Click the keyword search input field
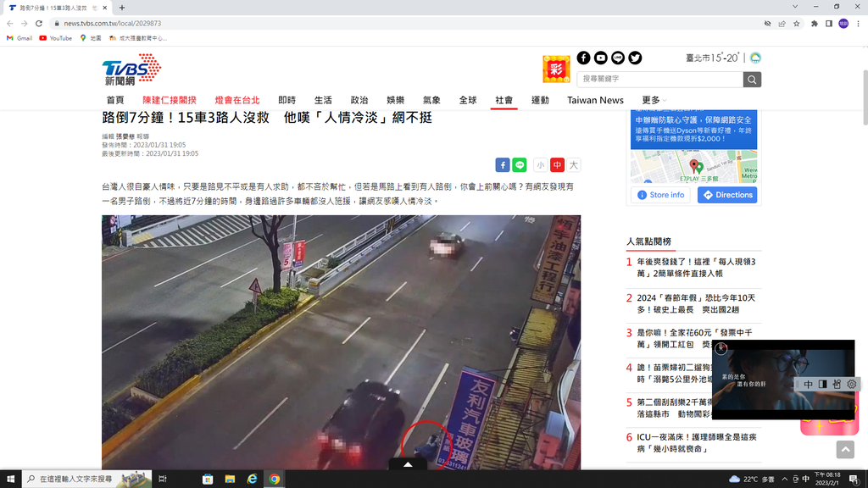This screenshot has height=488, width=868. (659, 79)
